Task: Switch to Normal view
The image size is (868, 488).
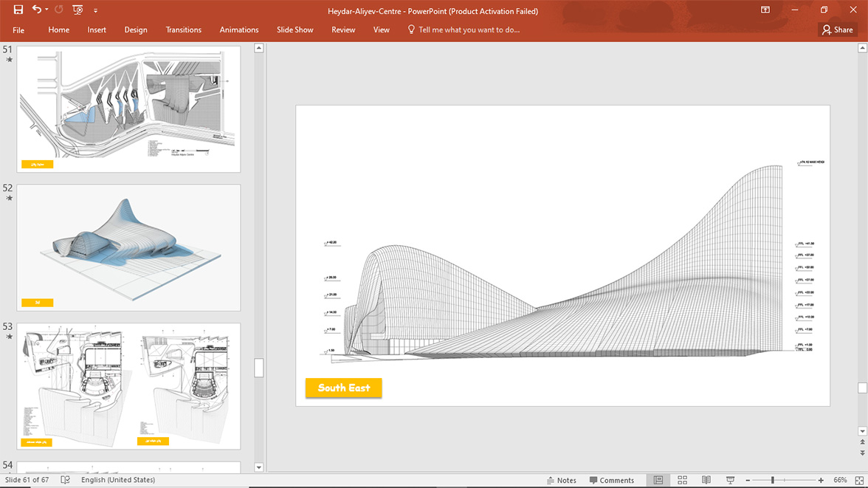Action: pyautogui.click(x=658, y=480)
